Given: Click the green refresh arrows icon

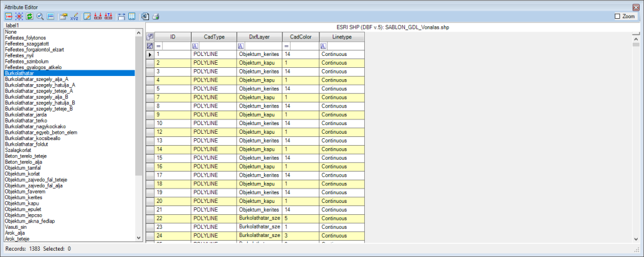Looking at the screenshot, I should coord(30,17).
